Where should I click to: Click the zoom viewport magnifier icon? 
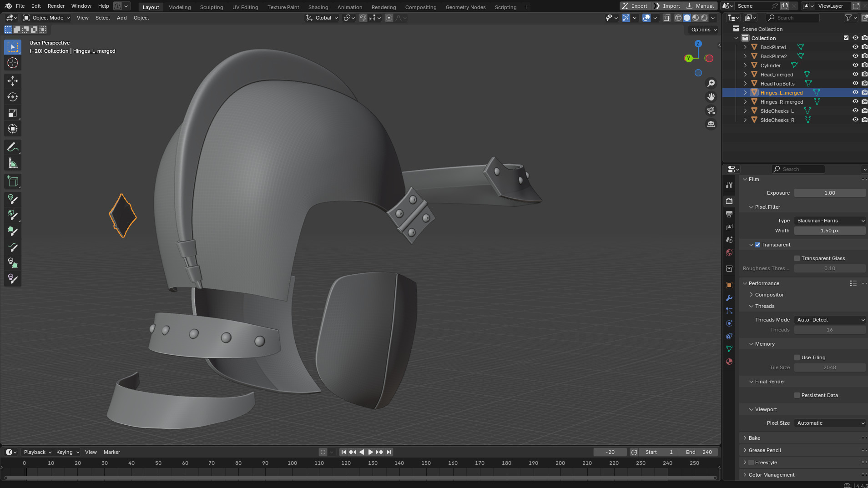tap(711, 83)
